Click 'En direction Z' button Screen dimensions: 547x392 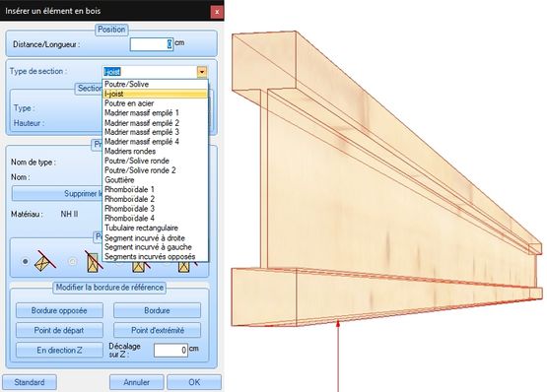[x=59, y=351]
